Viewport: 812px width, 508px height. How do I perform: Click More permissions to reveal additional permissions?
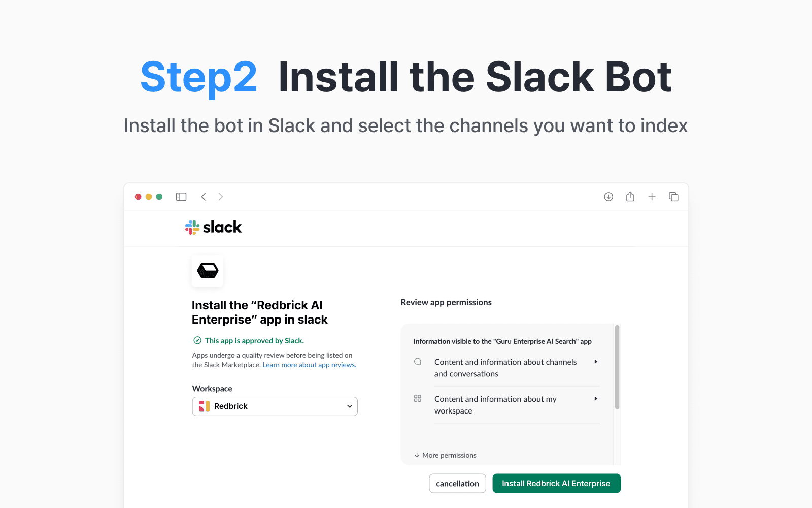445,455
